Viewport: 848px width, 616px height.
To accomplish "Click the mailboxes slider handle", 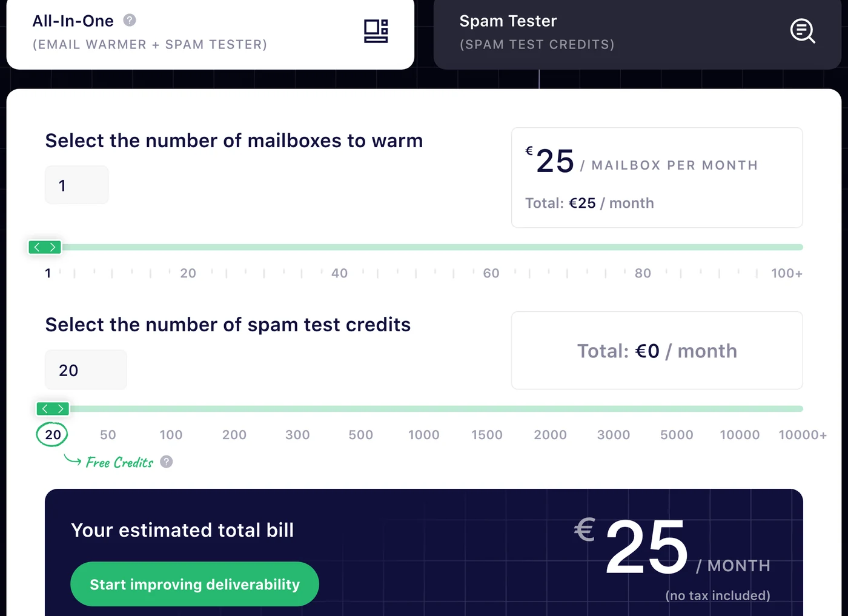I will tap(45, 247).
